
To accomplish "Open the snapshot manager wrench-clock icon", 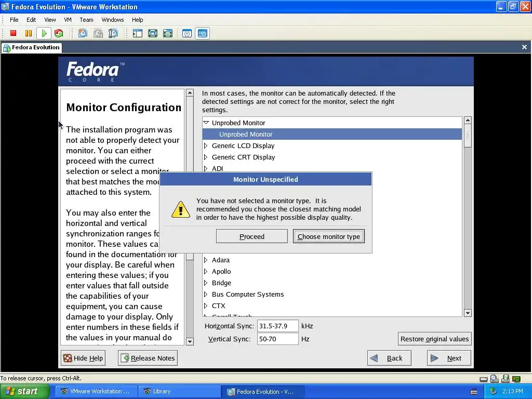I will (113, 33).
